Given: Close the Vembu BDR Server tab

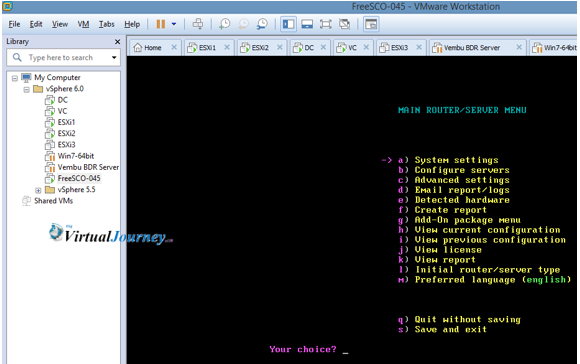Looking at the screenshot, I should [519, 47].
